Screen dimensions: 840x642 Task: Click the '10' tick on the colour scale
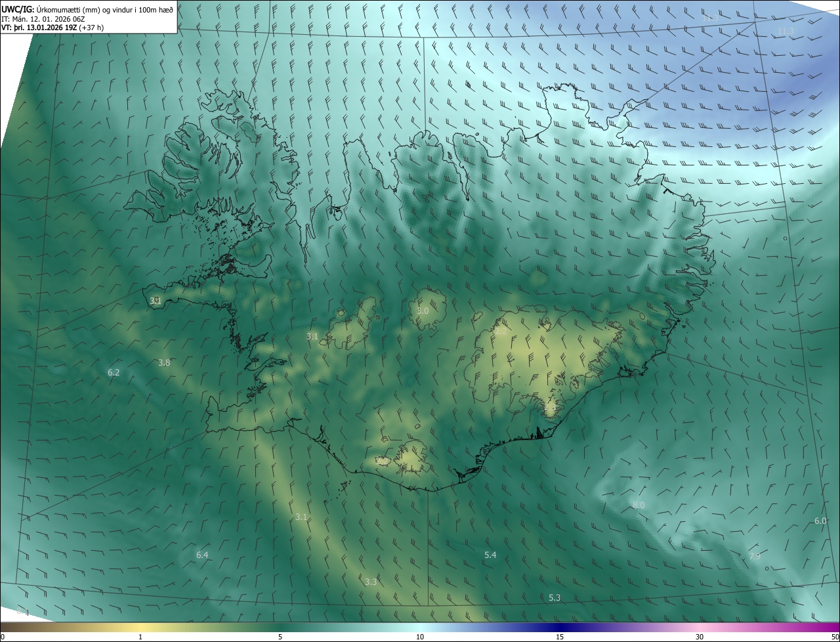[420, 637]
